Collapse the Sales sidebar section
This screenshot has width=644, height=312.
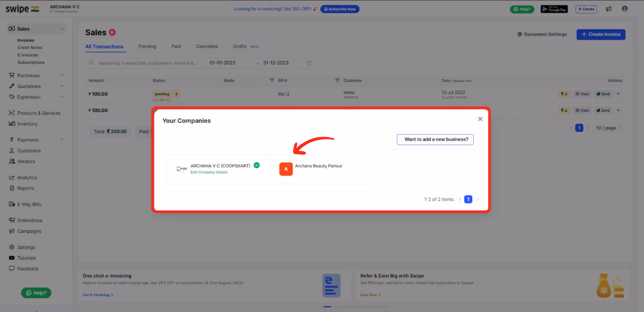click(62, 29)
